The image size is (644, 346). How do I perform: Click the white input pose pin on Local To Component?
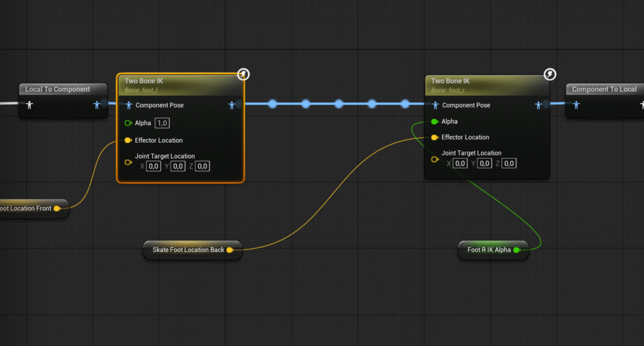pos(29,105)
